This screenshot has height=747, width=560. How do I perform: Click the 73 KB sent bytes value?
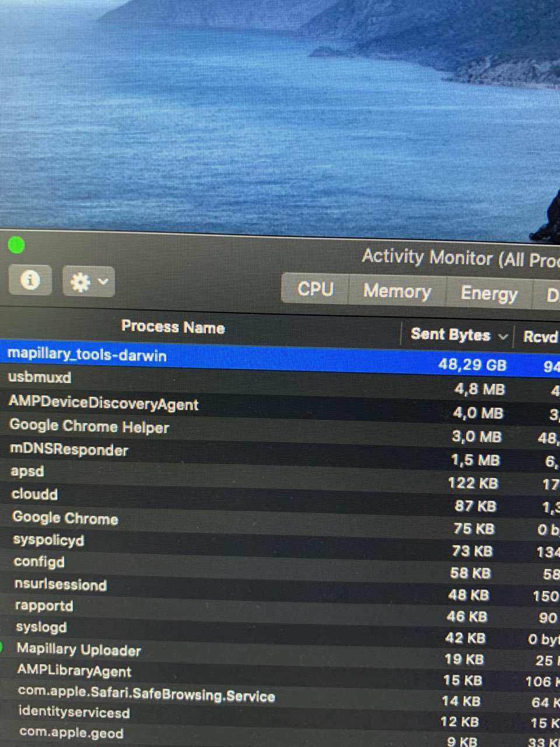[473, 551]
